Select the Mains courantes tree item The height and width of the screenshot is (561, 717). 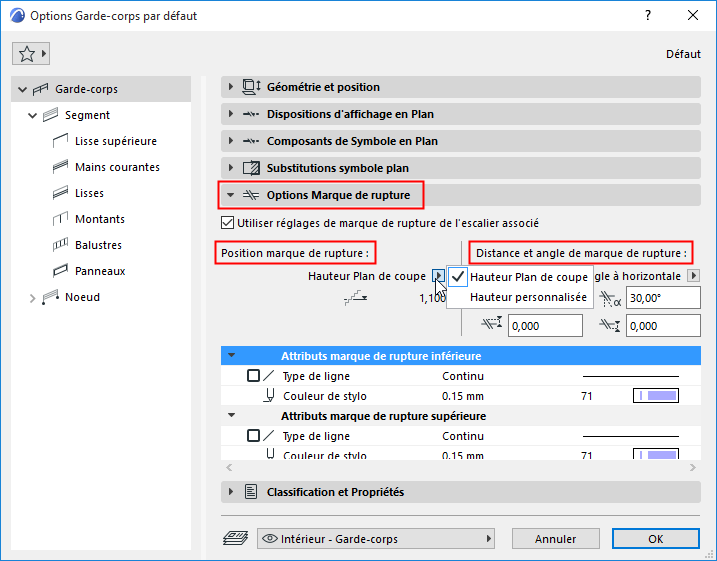[x=117, y=167]
